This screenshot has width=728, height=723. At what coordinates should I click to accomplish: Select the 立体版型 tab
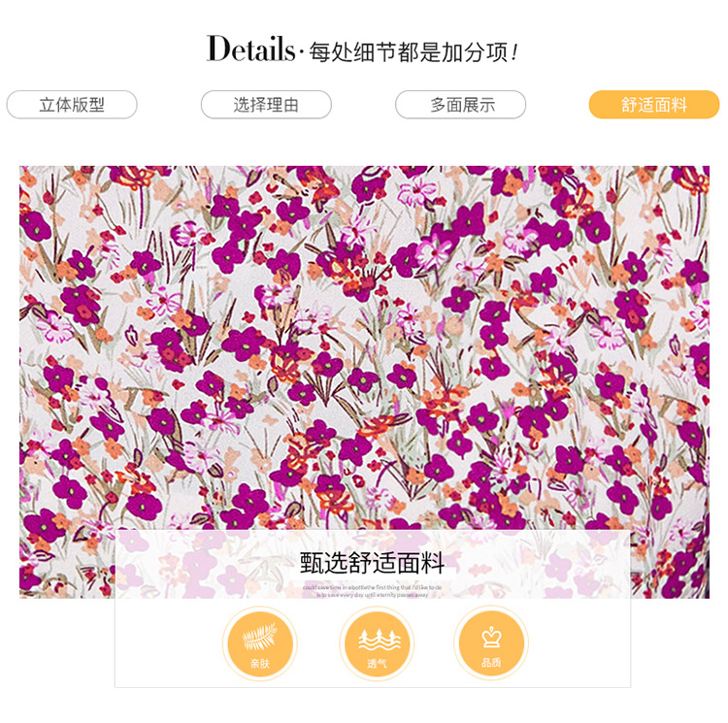[72, 105]
